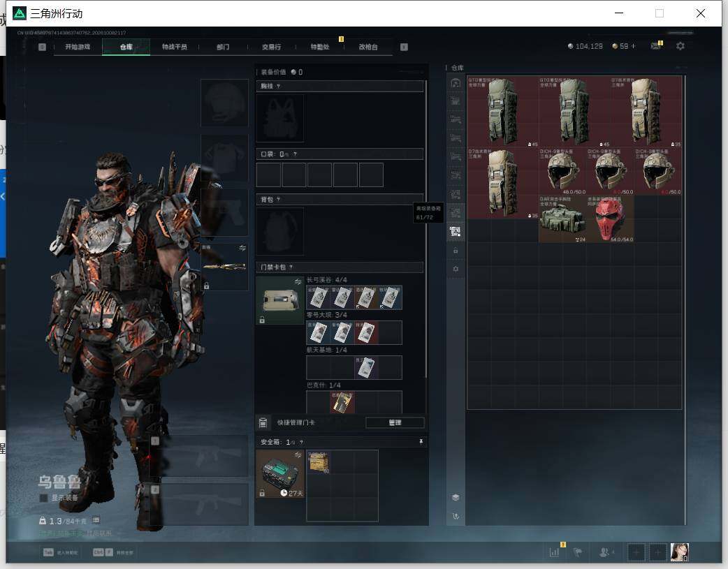728x569 pixels.
Task: Select the red skull mask item
Action: coord(610,219)
